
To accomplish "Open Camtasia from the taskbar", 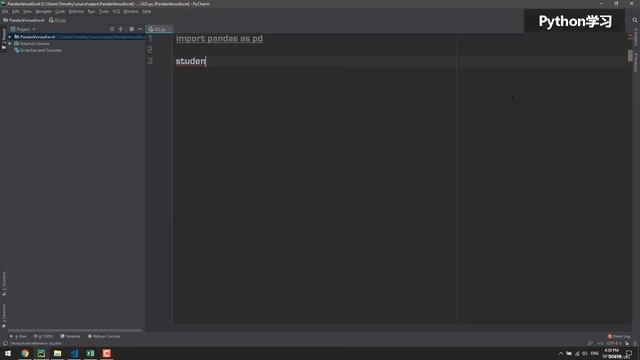I will (107, 353).
